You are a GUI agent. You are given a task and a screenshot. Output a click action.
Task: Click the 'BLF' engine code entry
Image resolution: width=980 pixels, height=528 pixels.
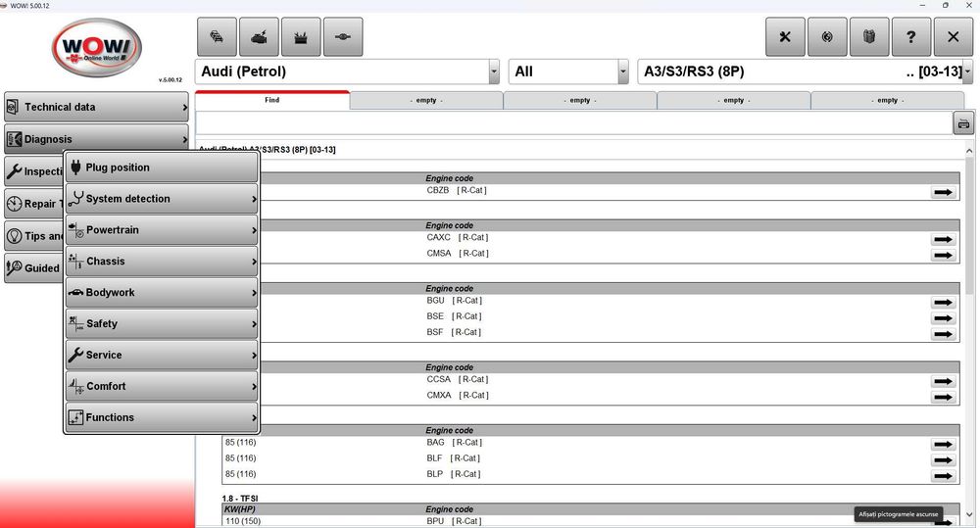pyautogui.click(x=434, y=458)
